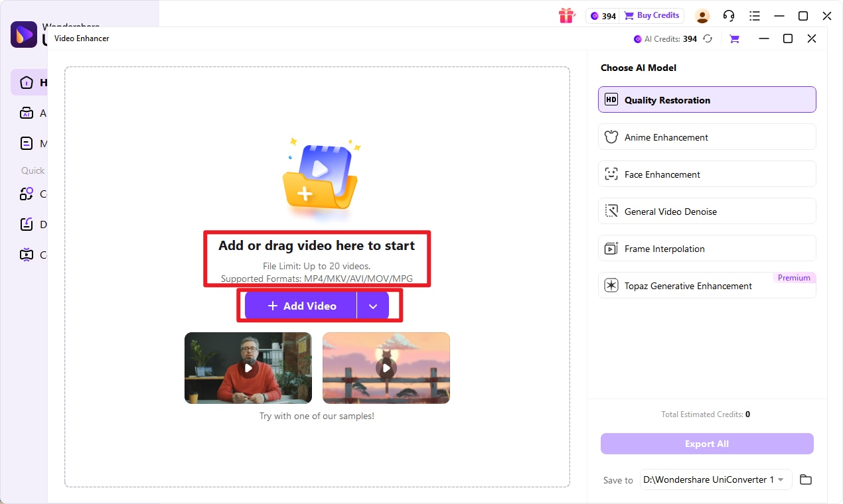The image size is (843, 504).
Task: Open the AI Toolbox from the left sidebar
Action: point(28,113)
